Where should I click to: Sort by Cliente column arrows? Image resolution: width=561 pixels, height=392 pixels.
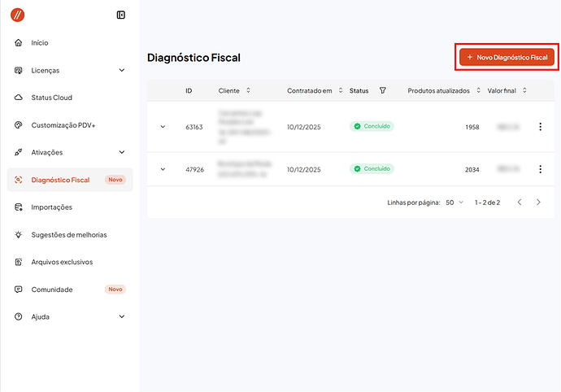click(x=248, y=90)
